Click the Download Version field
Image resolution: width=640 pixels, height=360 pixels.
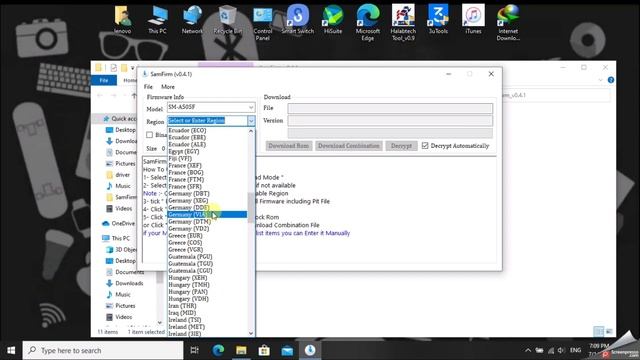pos(390,120)
